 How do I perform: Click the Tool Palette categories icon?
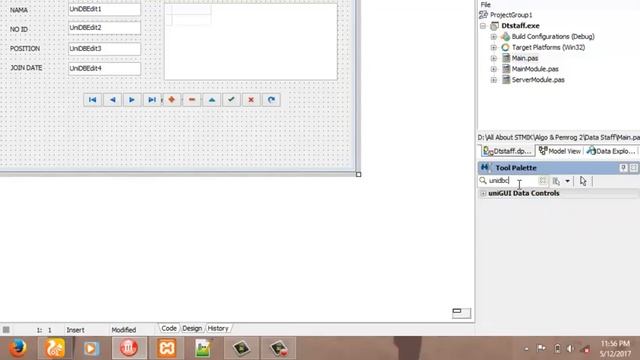(556, 181)
